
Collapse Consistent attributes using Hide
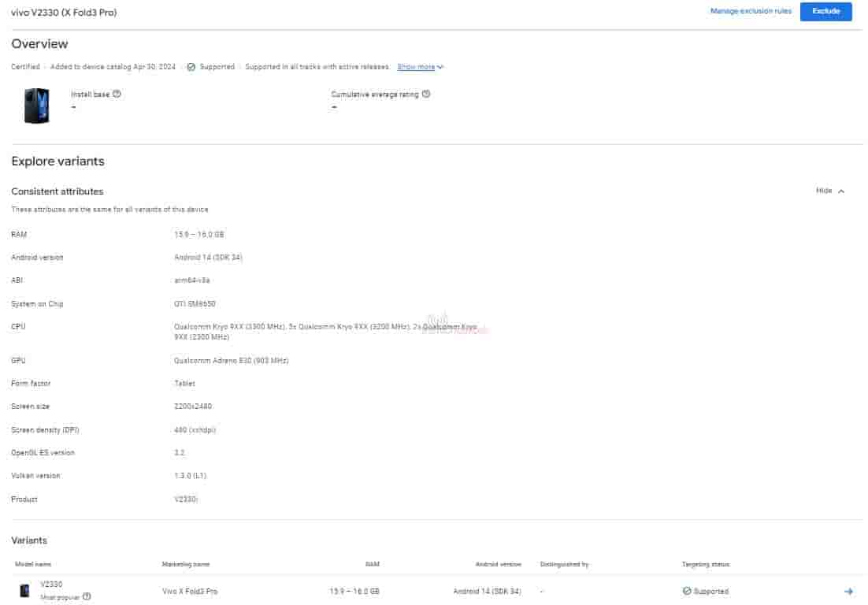click(x=830, y=191)
